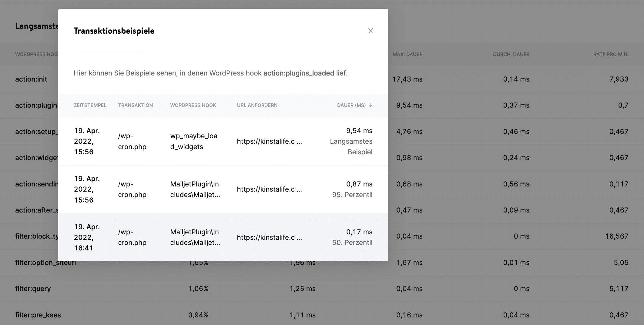
Task: Click the bold action:plugins_loaded hook reference
Action: pyautogui.click(x=297, y=73)
